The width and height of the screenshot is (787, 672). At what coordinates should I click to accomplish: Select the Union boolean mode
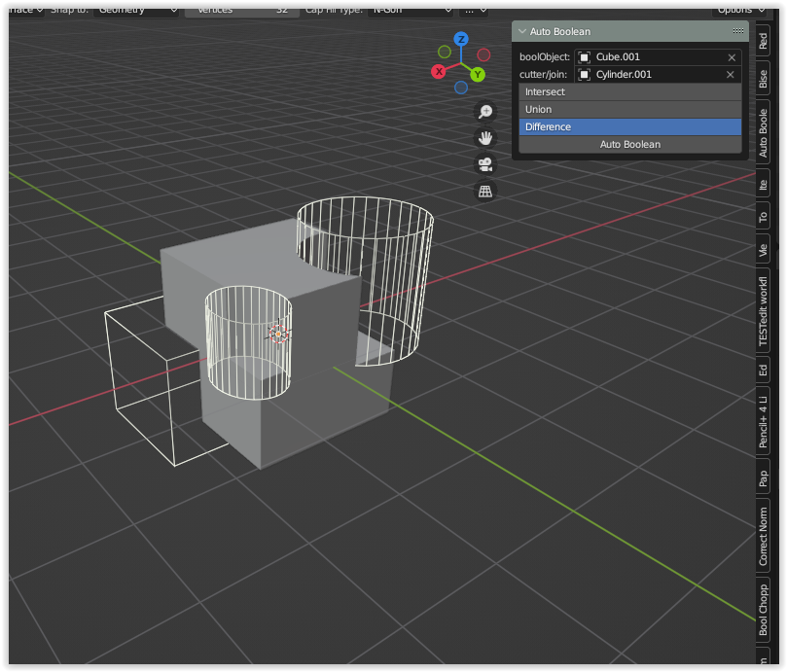coord(630,110)
